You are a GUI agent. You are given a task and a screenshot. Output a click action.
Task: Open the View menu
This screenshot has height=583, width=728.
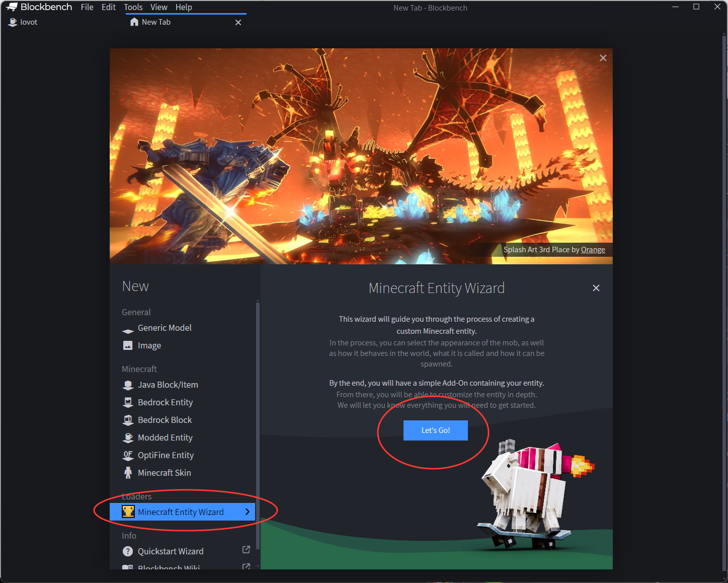point(159,7)
